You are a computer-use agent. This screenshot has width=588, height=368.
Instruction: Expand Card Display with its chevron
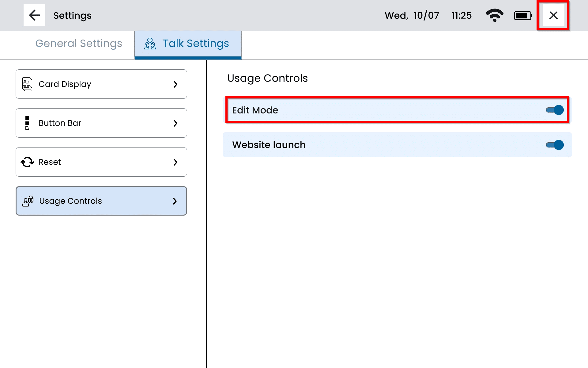175,84
